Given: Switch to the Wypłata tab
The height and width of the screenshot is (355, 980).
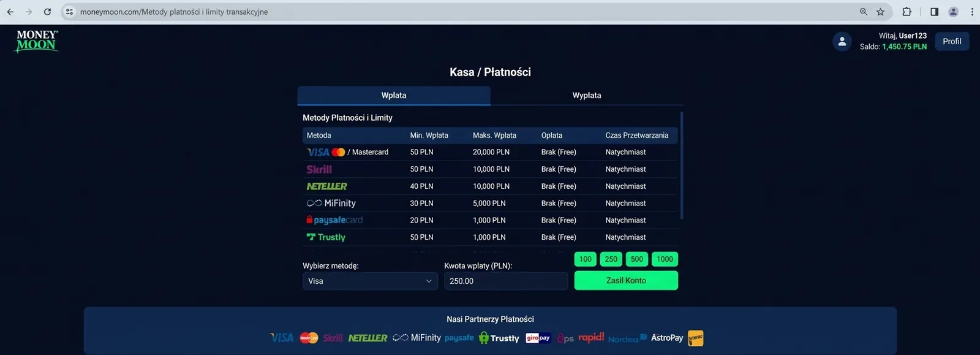Looking at the screenshot, I should click(587, 96).
